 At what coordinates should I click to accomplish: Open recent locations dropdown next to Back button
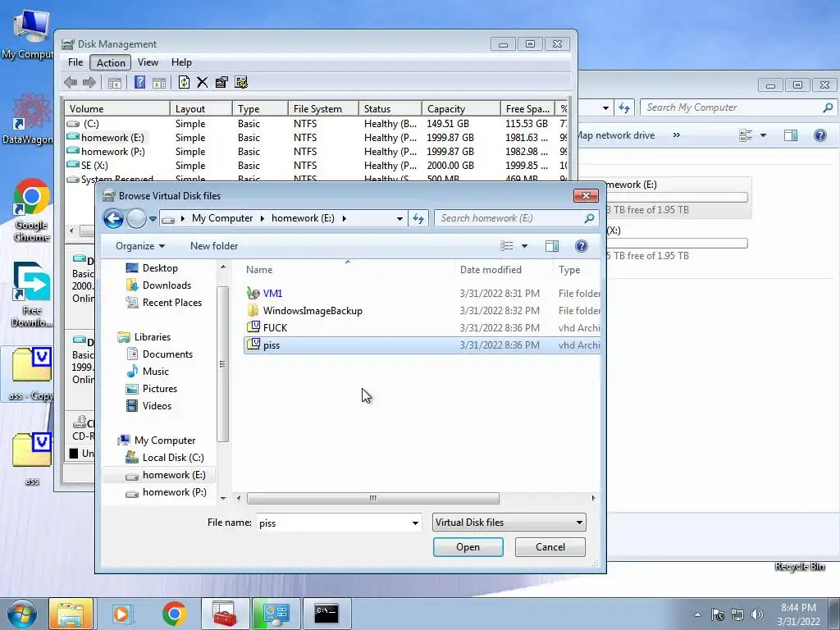point(153,218)
